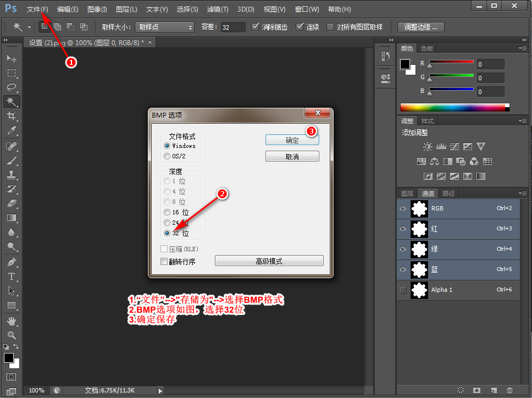Select the Eyedropper tool

point(12,130)
